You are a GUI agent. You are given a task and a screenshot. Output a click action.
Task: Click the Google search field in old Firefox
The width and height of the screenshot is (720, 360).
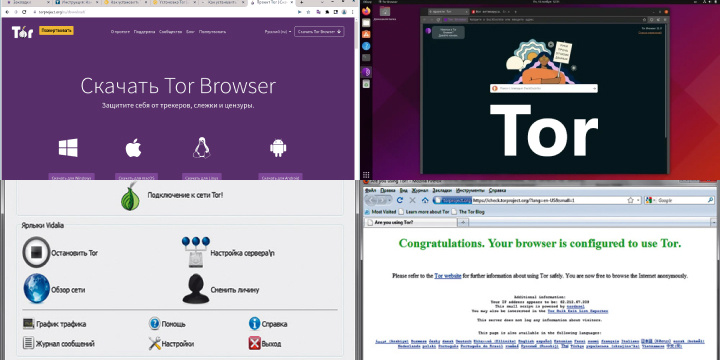point(681,200)
